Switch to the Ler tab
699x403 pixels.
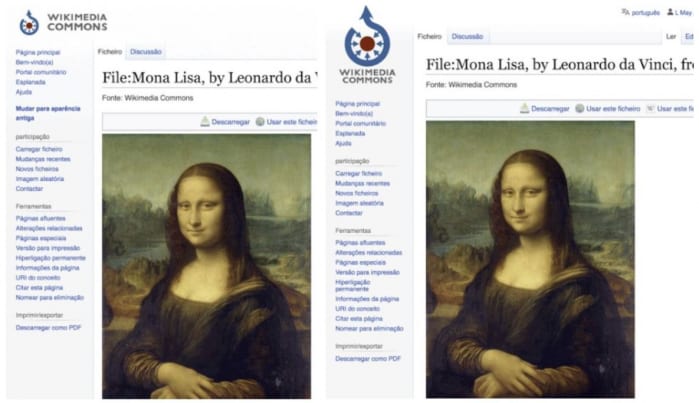pyautogui.click(x=671, y=37)
